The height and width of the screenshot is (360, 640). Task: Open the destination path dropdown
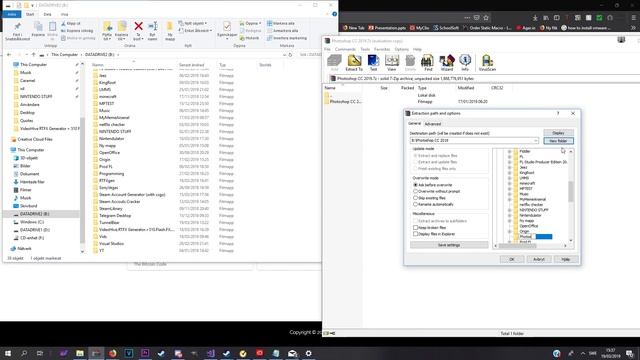(x=536, y=140)
